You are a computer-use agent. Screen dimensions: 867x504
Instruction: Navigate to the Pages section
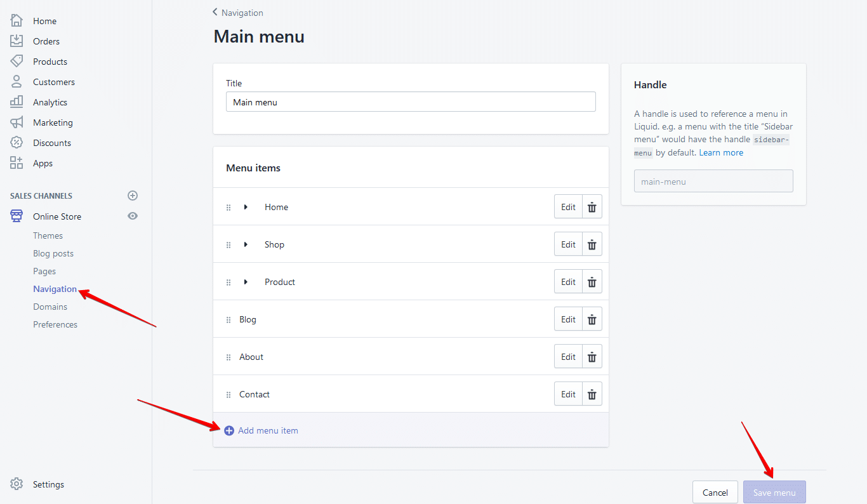44,271
